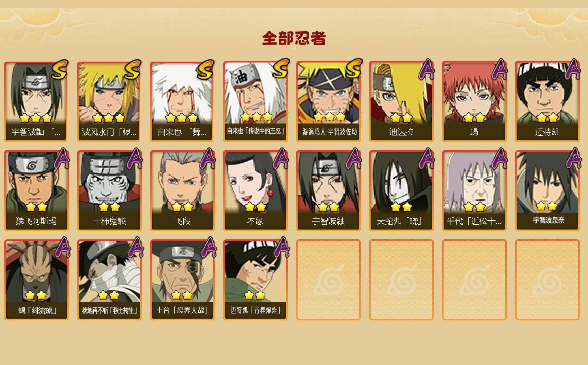
Task: Click the three stars on 自来也「传说中的三忍」
Action: click(x=256, y=117)
